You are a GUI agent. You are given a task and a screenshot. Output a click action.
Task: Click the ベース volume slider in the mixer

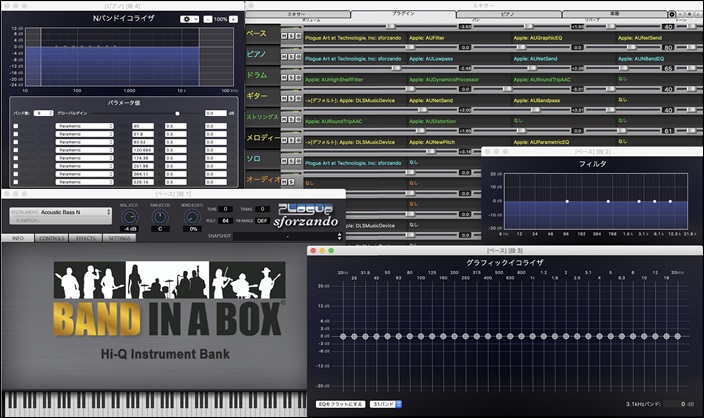[391, 26]
